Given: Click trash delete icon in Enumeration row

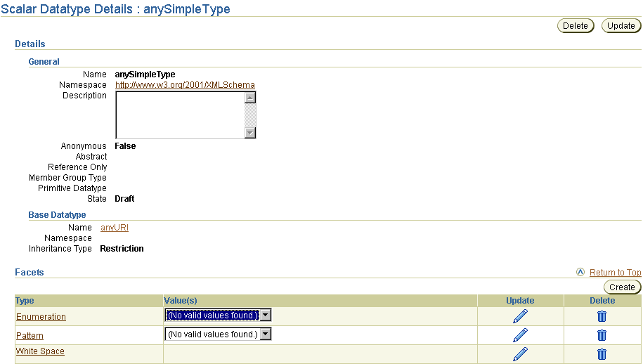Looking at the screenshot, I should click(x=602, y=316).
